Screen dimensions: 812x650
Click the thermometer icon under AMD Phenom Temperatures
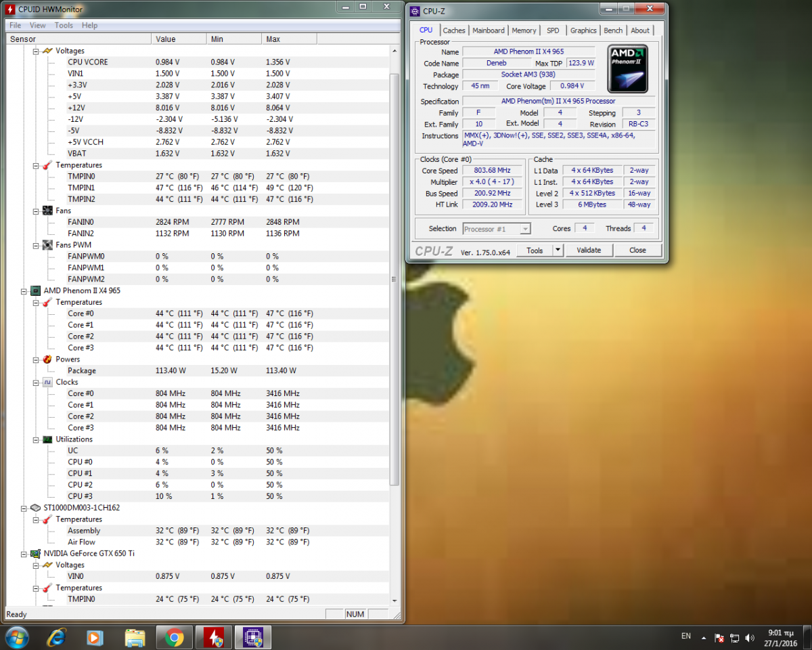(47, 302)
